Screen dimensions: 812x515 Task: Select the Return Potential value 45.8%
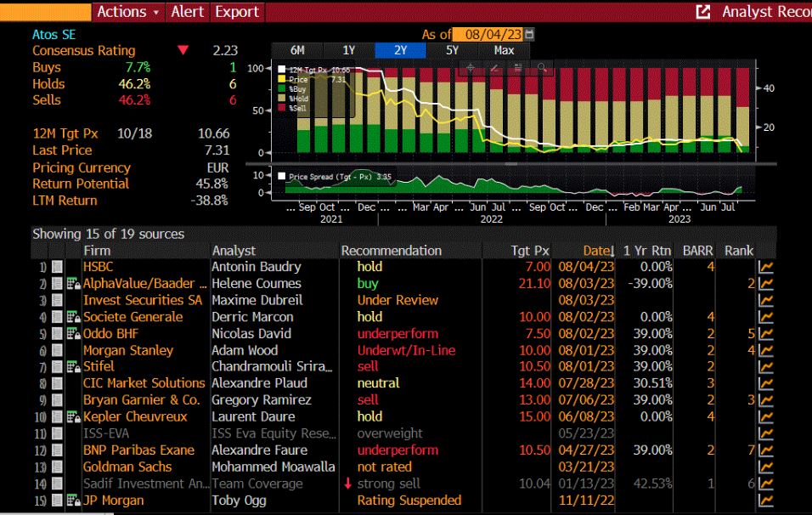point(211,184)
